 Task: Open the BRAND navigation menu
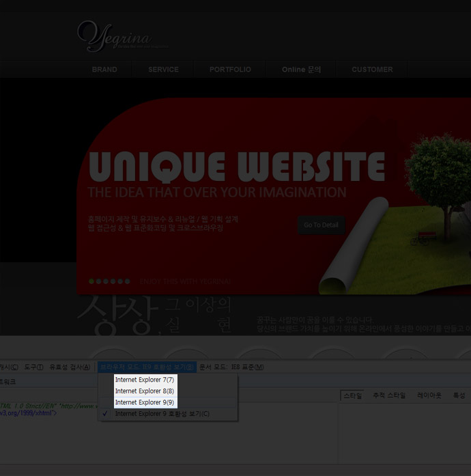click(x=104, y=70)
